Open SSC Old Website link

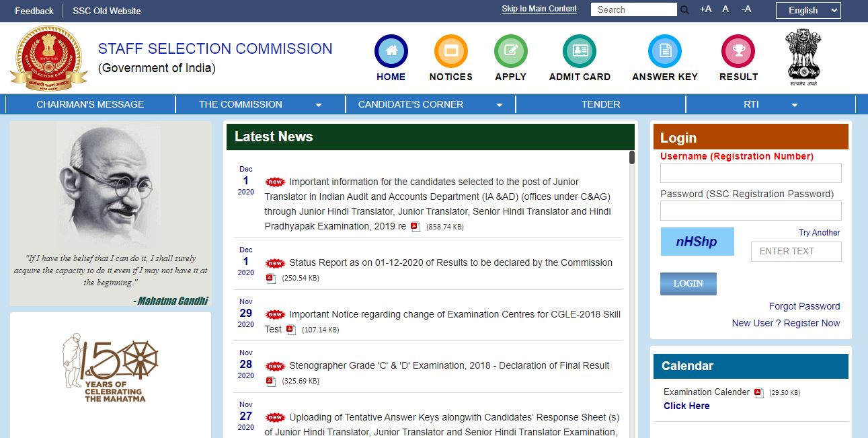tap(107, 11)
